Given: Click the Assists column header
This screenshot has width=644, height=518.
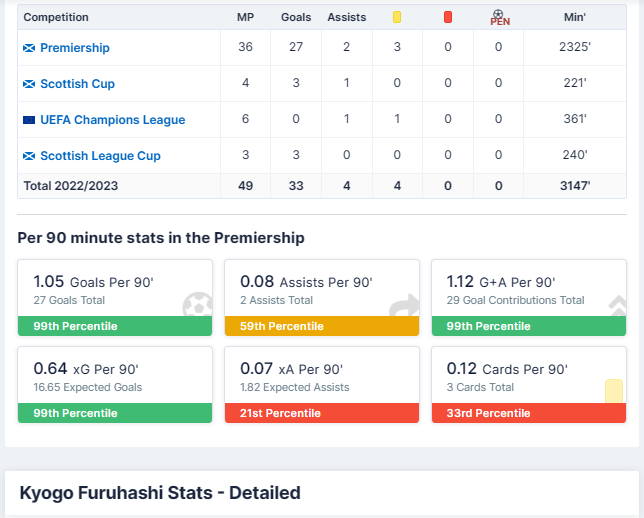Looking at the screenshot, I should click(347, 17).
